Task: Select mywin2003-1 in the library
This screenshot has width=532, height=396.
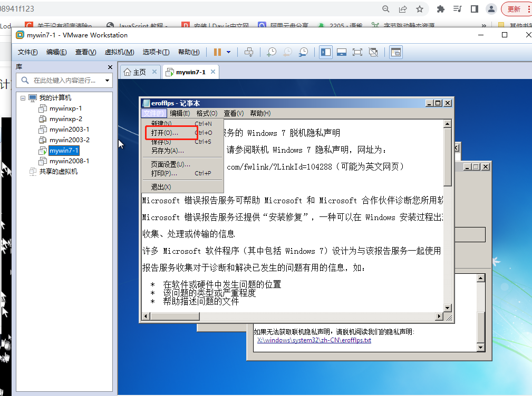Action: (x=69, y=130)
